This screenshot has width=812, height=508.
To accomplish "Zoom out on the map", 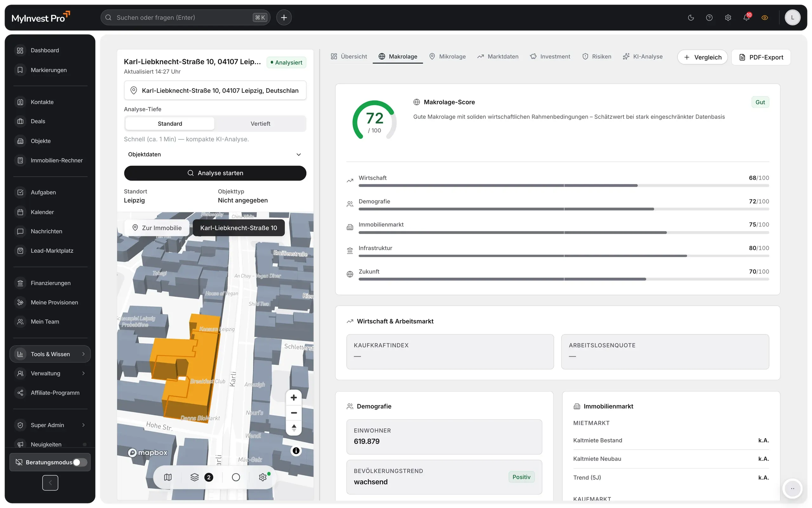I will [294, 412].
